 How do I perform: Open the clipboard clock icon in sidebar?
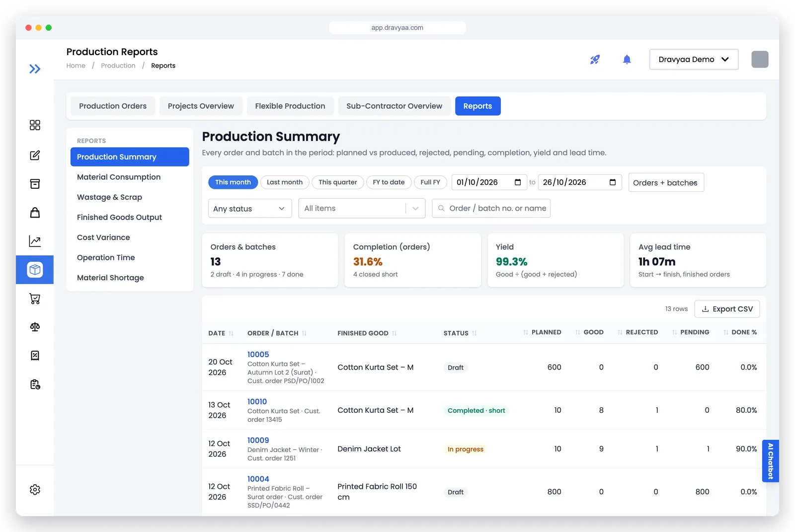tap(35, 384)
